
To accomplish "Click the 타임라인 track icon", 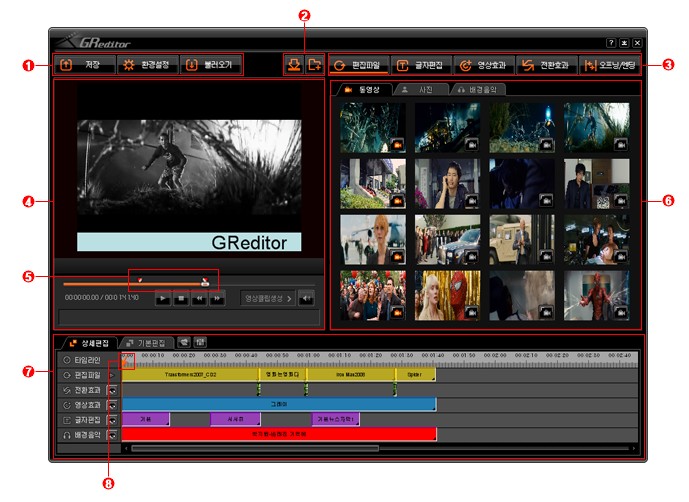I will (x=67, y=360).
